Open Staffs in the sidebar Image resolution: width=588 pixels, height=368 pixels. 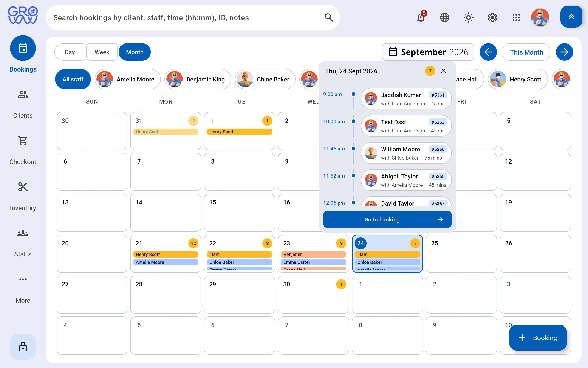tap(23, 243)
